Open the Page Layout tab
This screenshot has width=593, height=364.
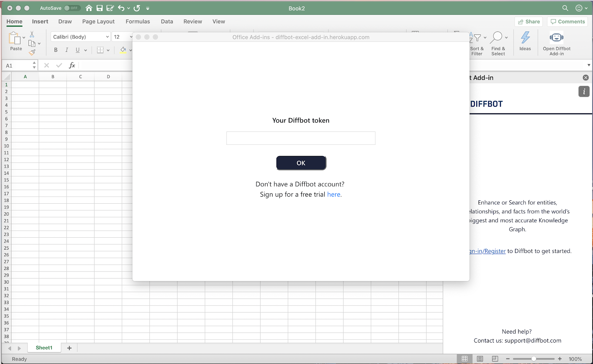click(98, 21)
